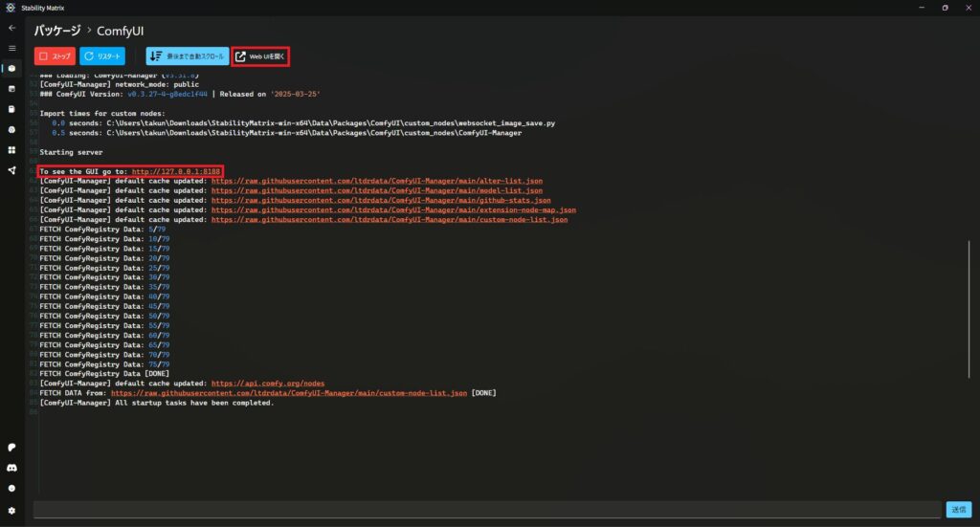This screenshot has width=980, height=527.
Task: Open the Discord icon in the sidebar
Action: tap(11, 469)
